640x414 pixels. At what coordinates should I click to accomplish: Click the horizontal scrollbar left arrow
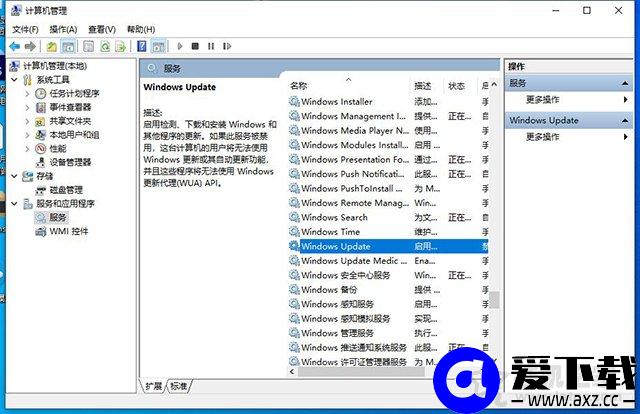click(292, 372)
